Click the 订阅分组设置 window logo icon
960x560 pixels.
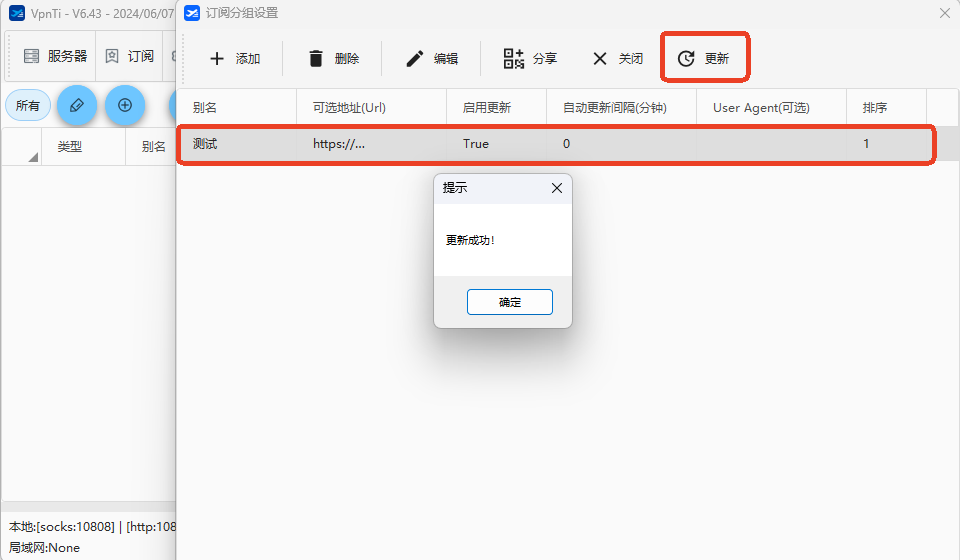click(192, 13)
